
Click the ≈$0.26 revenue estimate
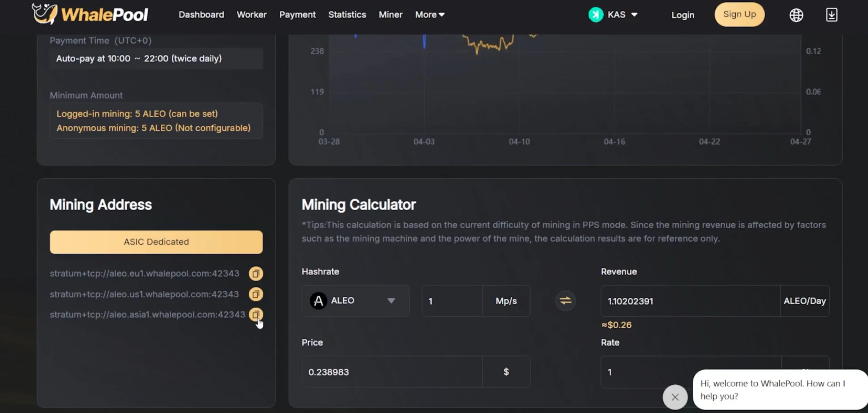[x=616, y=325]
